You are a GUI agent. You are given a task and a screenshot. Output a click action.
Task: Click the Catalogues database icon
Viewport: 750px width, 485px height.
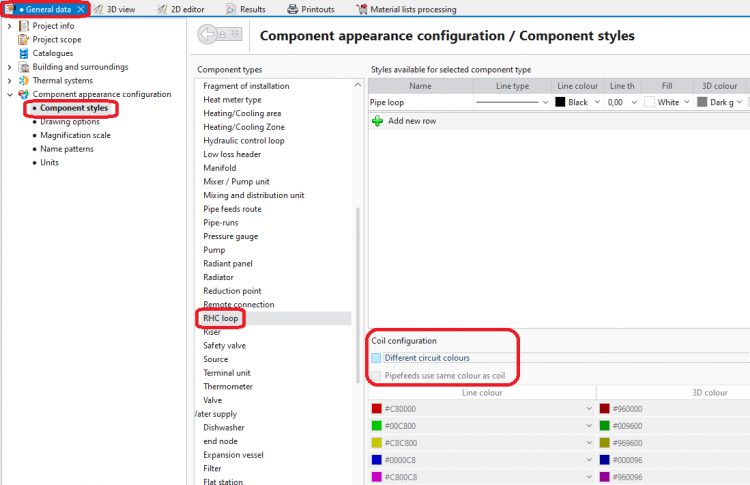click(24, 53)
